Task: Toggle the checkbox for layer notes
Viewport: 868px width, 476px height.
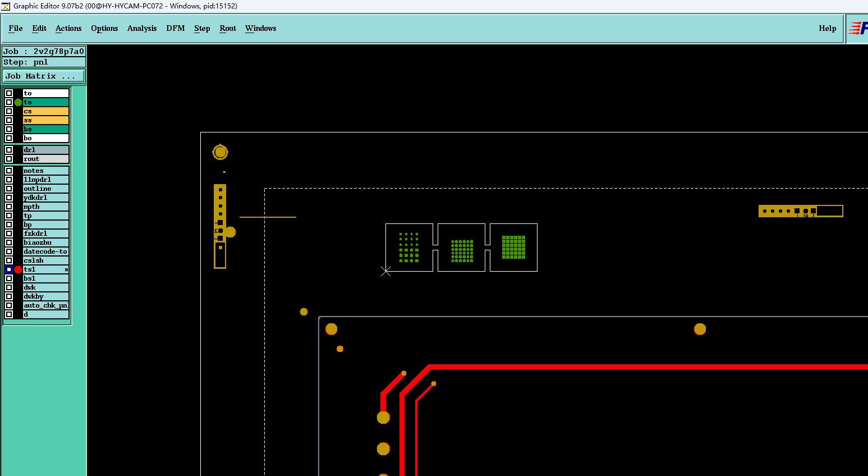Action: (x=9, y=171)
